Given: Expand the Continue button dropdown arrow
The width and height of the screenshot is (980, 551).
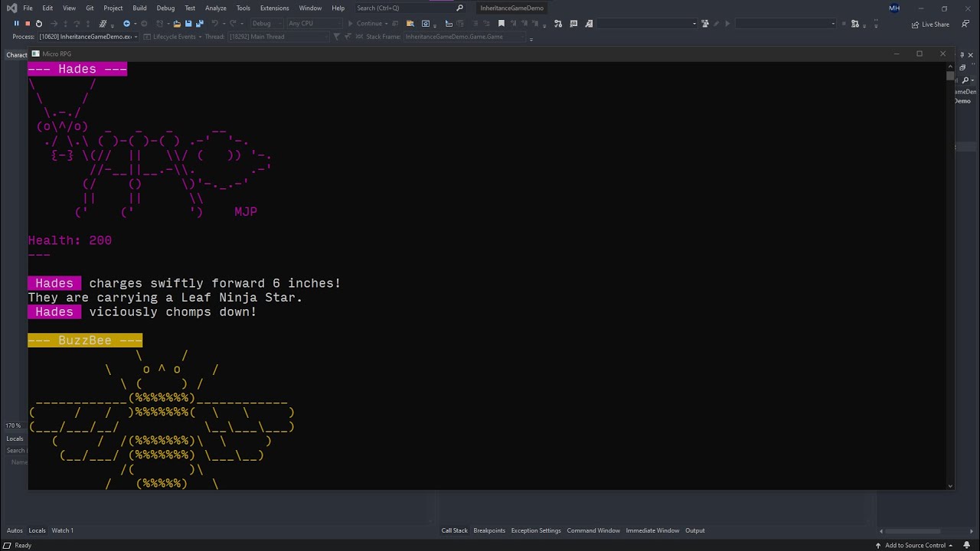Looking at the screenshot, I should [387, 24].
